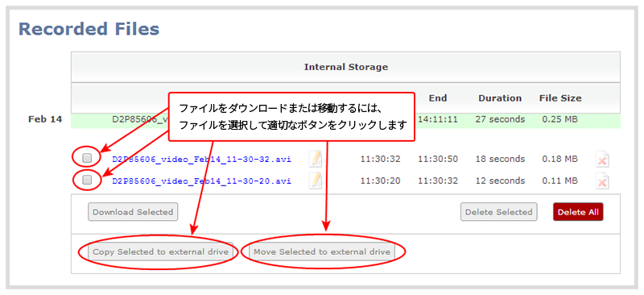
Task: Click the Feb 14 date label
Action: click(x=45, y=119)
